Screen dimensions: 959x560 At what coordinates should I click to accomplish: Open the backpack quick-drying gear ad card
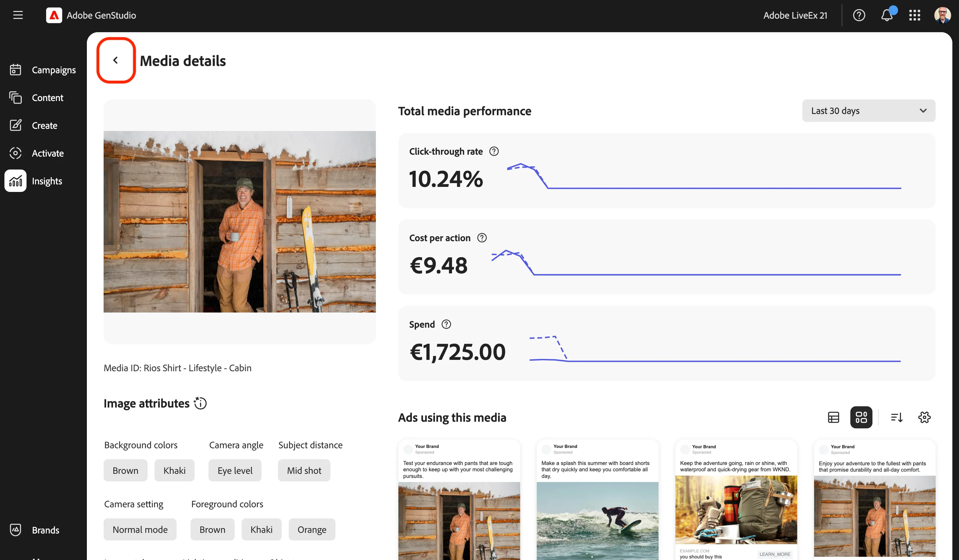coord(736,500)
